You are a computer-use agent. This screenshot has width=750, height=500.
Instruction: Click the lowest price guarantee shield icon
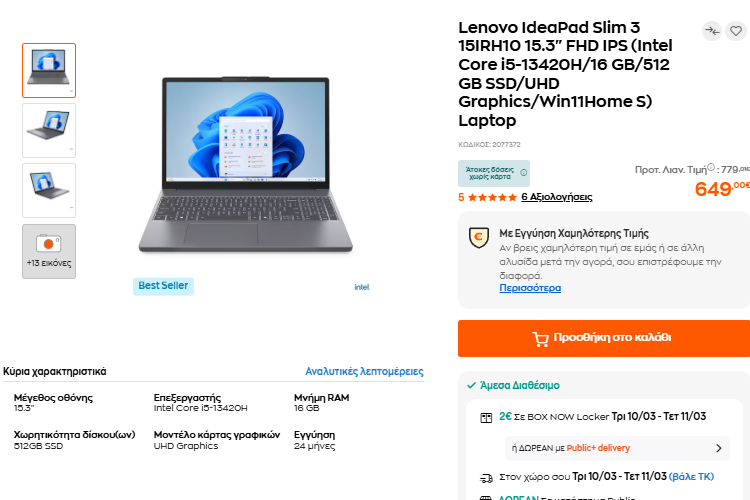pos(478,237)
